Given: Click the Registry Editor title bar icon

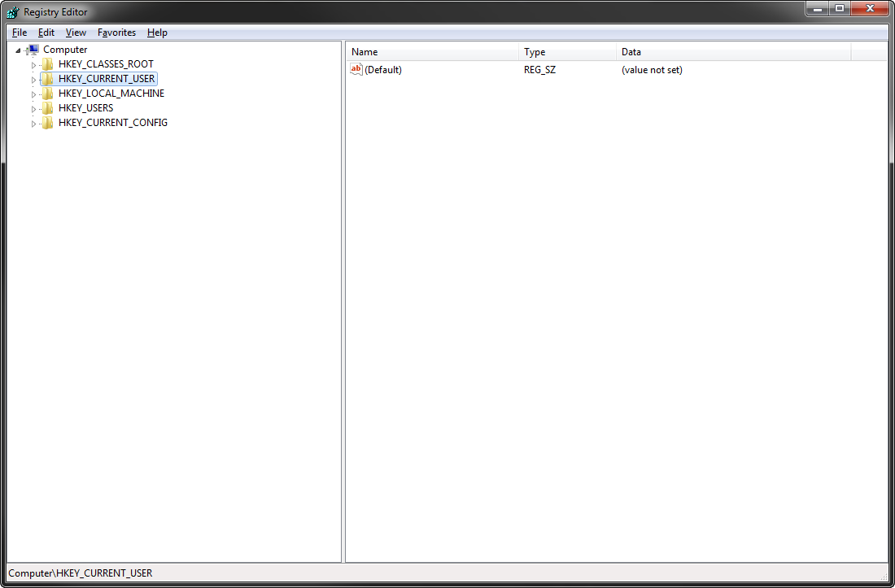Looking at the screenshot, I should tap(12, 11).
